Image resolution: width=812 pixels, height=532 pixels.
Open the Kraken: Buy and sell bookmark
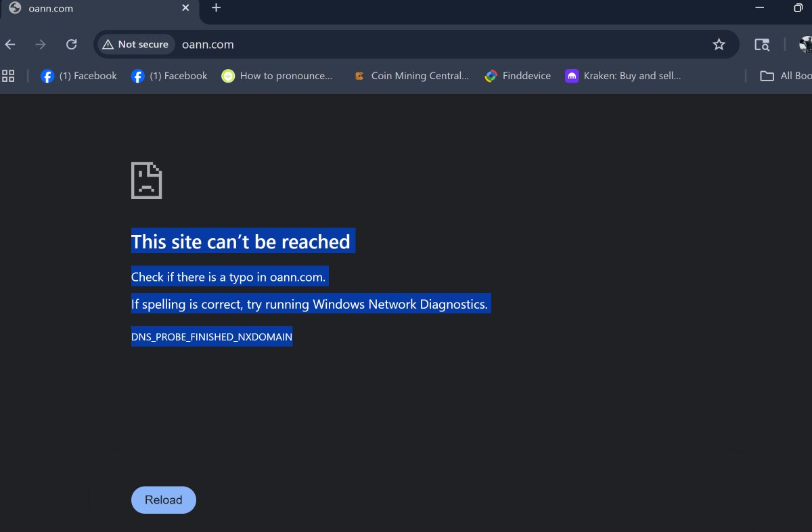click(623, 76)
